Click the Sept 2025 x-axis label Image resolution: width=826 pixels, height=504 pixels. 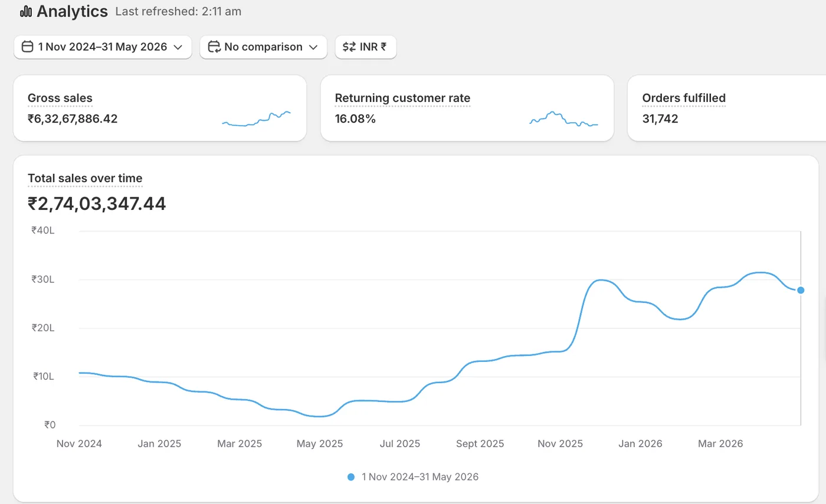480,444
